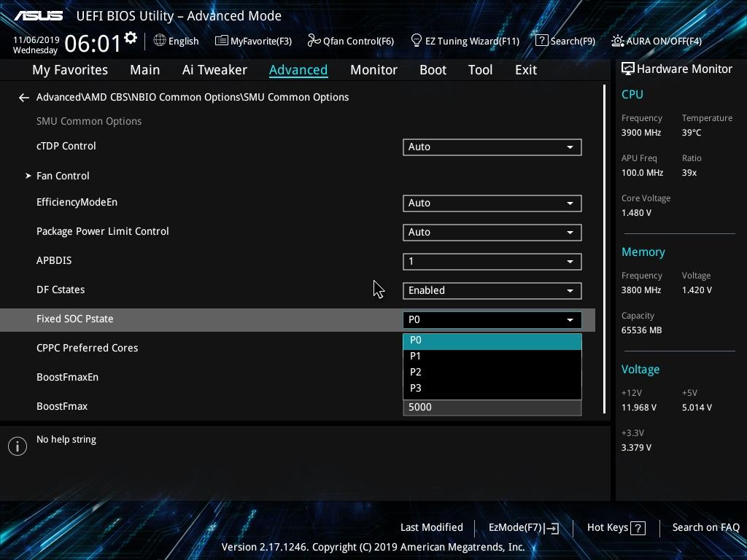Click the +3.3V value 3.379 V
This screenshot has height=560, width=747.
pos(636,448)
